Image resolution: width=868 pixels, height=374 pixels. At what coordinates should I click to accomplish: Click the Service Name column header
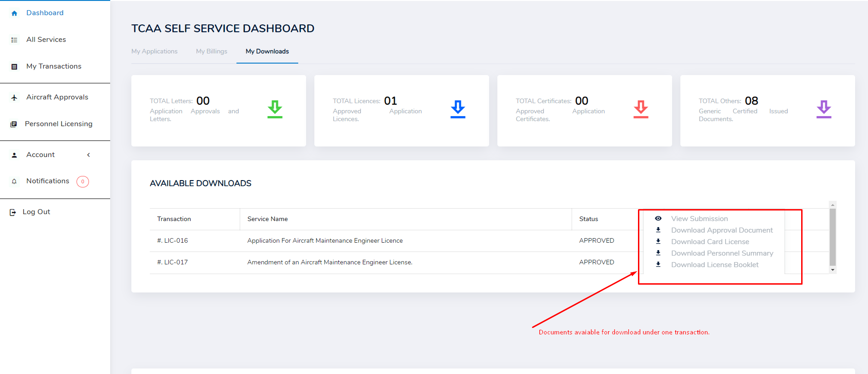point(267,219)
